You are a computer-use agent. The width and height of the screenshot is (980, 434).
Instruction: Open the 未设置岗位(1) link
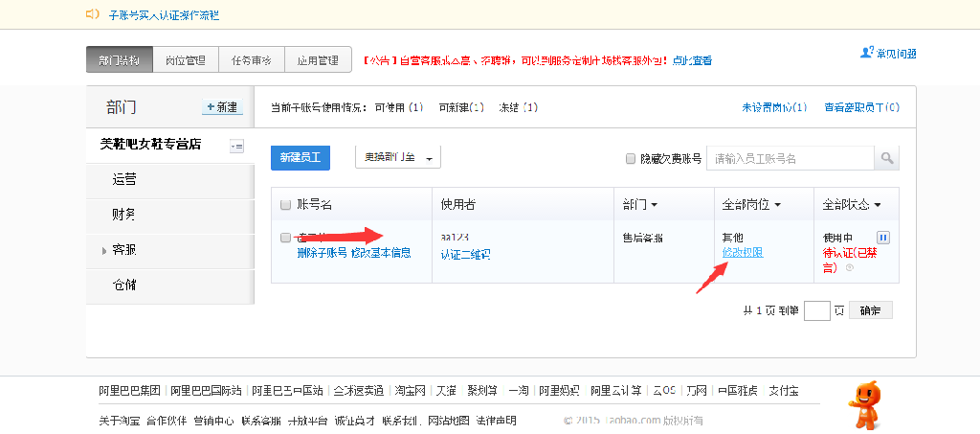click(x=774, y=107)
